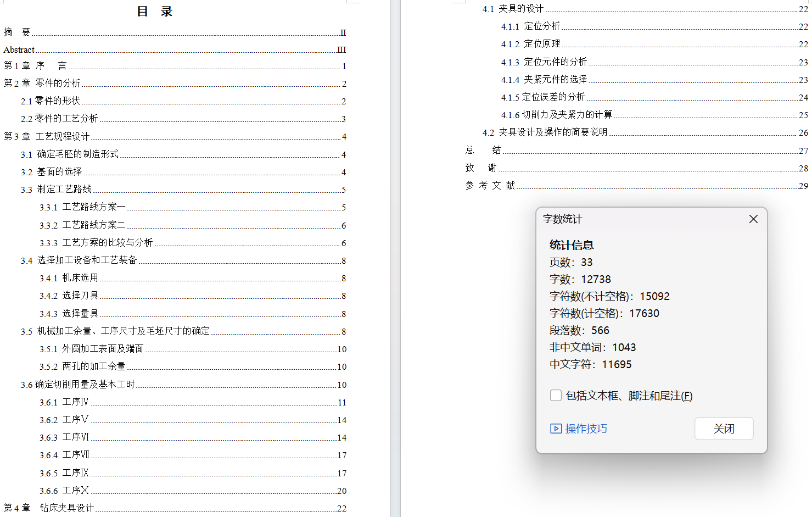Click the 页数: 33 statistic

(571, 262)
